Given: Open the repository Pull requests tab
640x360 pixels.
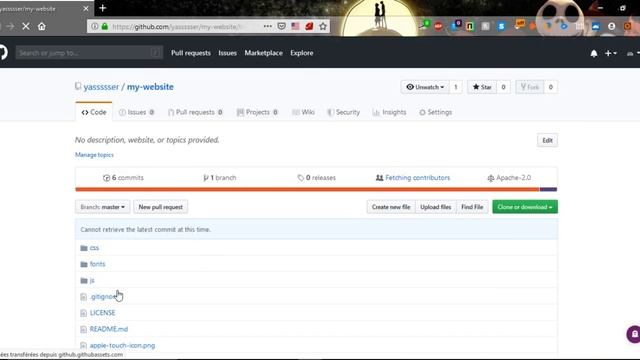Looking at the screenshot, I should tap(195, 112).
